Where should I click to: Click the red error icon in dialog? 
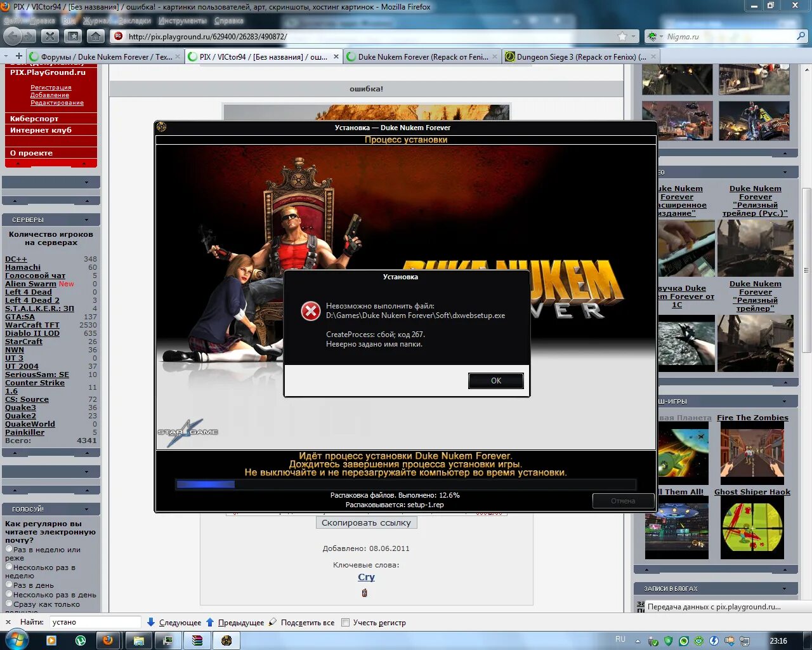point(310,310)
